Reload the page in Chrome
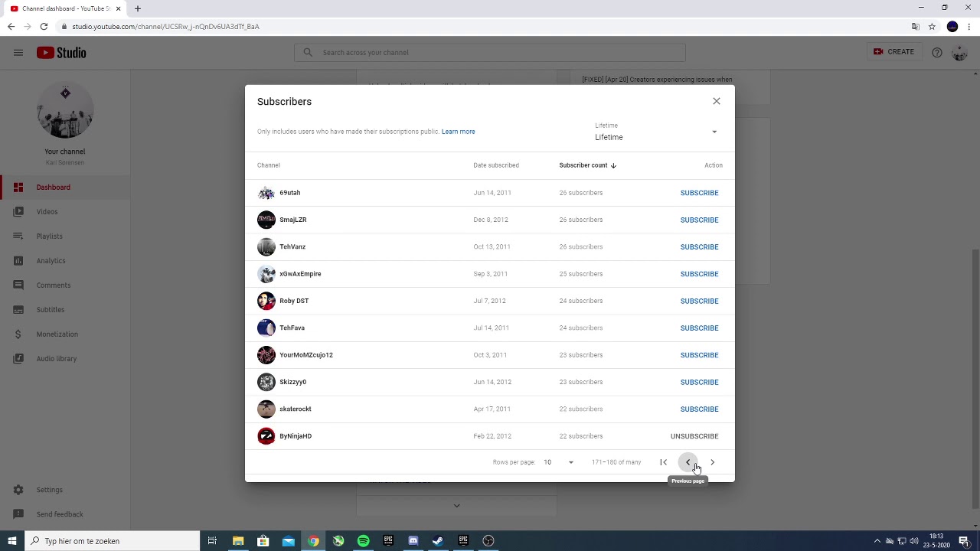 (44, 26)
